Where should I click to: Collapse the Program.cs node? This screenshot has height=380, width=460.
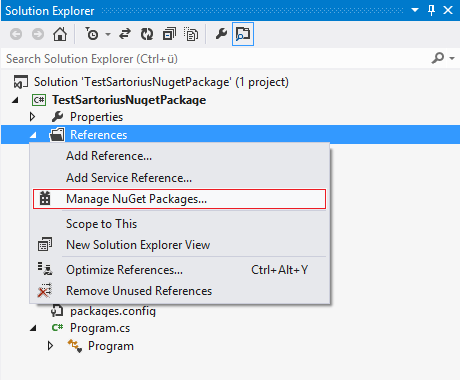pos(33,328)
